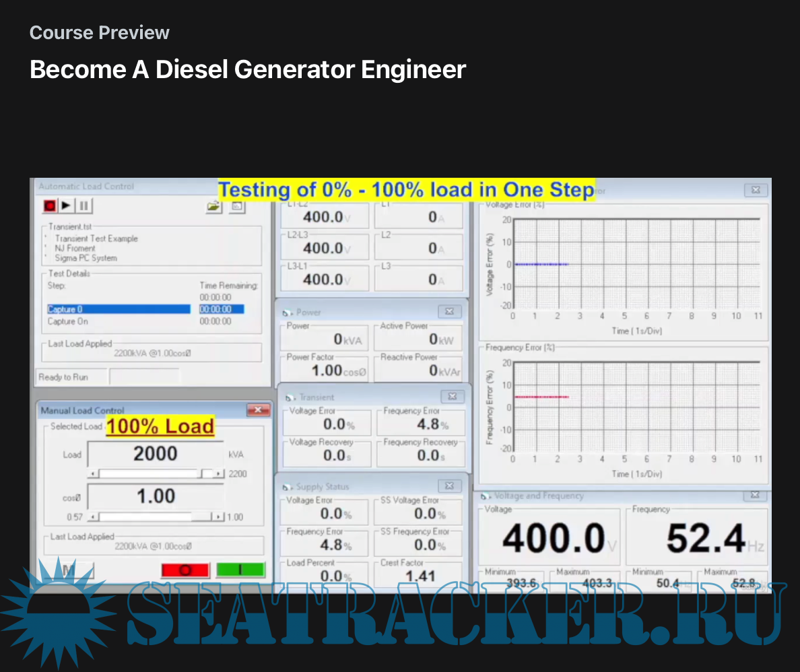Click the test report icon beside folder
The height and width of the screenshot is (672, 800).
click(236, 207)
